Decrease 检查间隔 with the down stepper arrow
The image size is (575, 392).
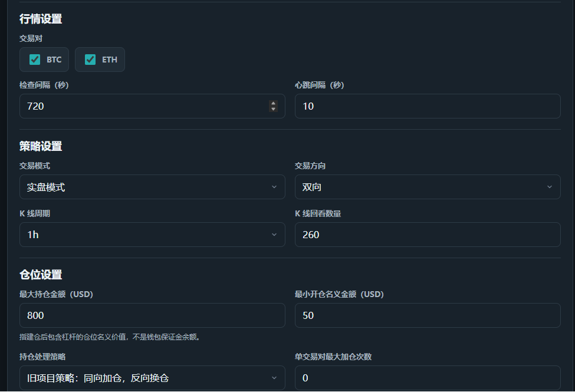(x=273, y=109)
